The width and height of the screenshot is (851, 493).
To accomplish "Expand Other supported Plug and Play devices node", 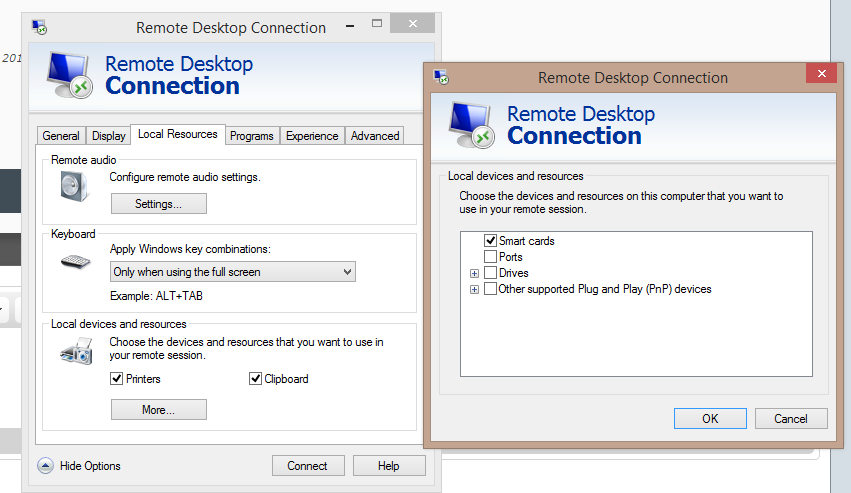I will click(x=474, y=289).
